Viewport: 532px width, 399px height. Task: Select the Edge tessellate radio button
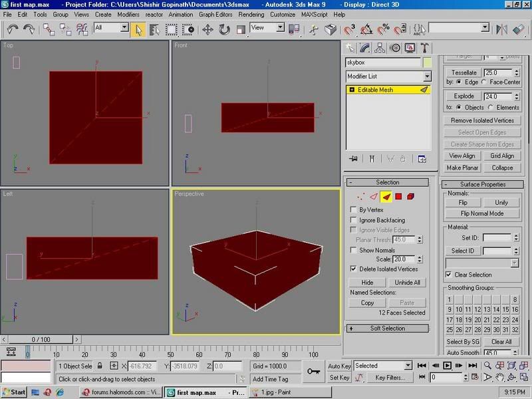[459, 82]
